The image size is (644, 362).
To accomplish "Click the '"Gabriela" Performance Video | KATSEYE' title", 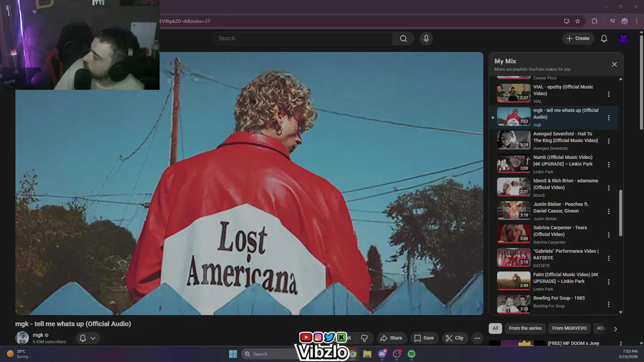I will (566, 254).
